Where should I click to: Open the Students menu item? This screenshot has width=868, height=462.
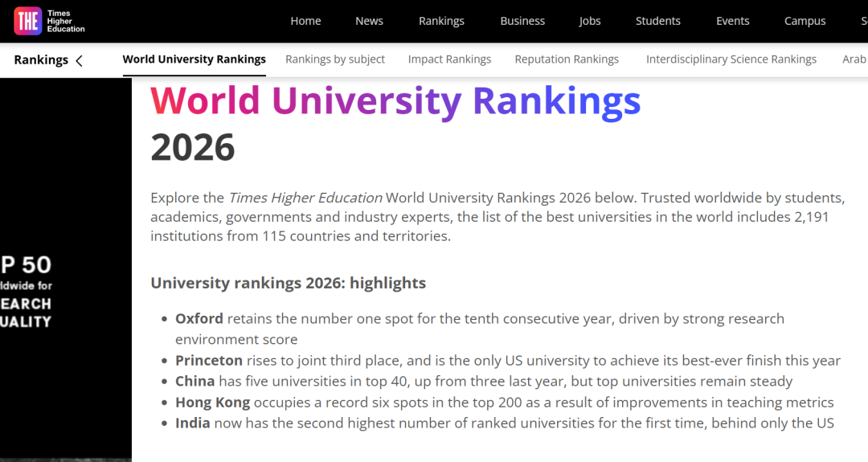click(657, 21)
